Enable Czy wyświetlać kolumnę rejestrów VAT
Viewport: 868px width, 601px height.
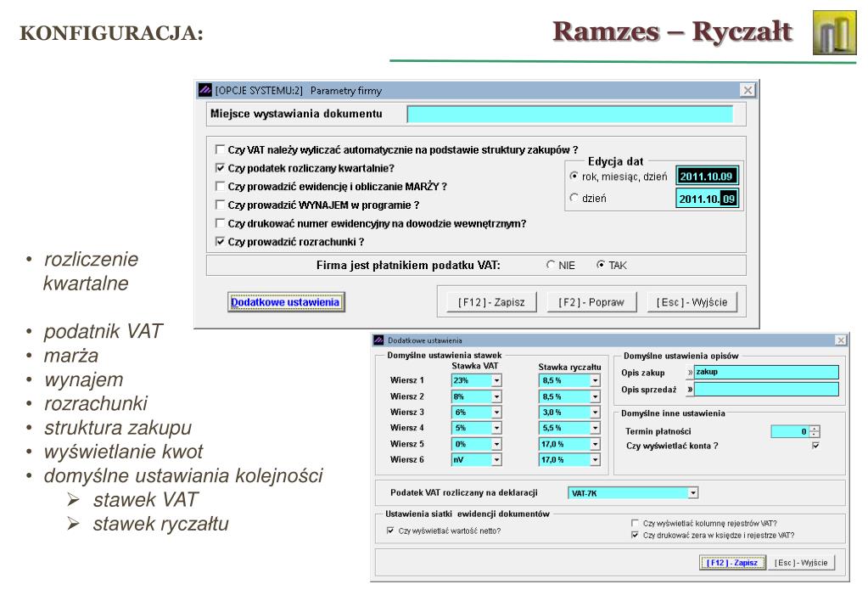pyautogui.click(x=635, y=523)
